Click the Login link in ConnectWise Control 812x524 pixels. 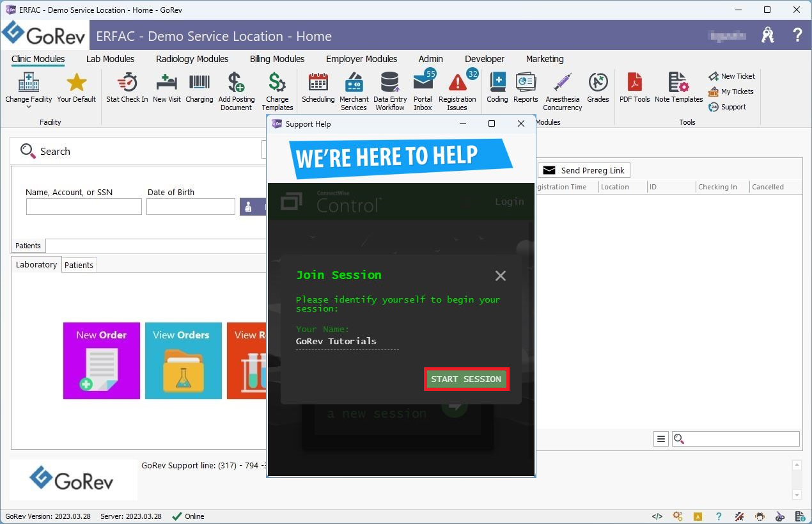(x=510, y=202)
